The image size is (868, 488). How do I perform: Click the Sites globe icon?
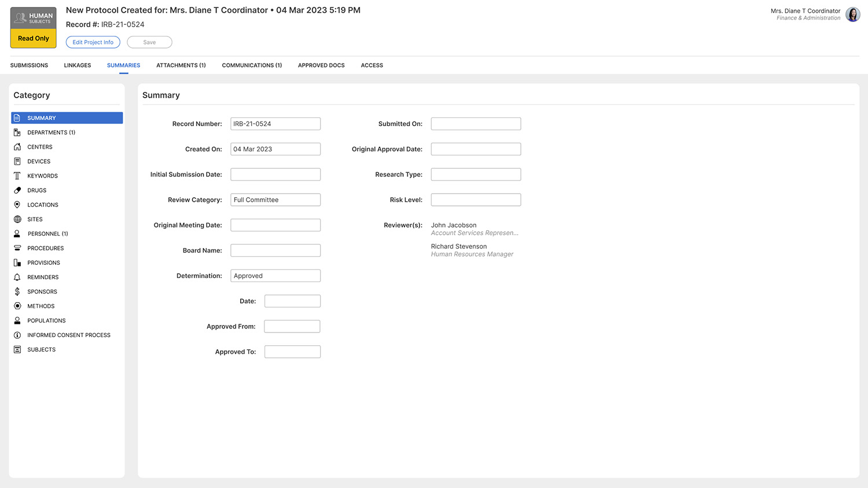18,219
